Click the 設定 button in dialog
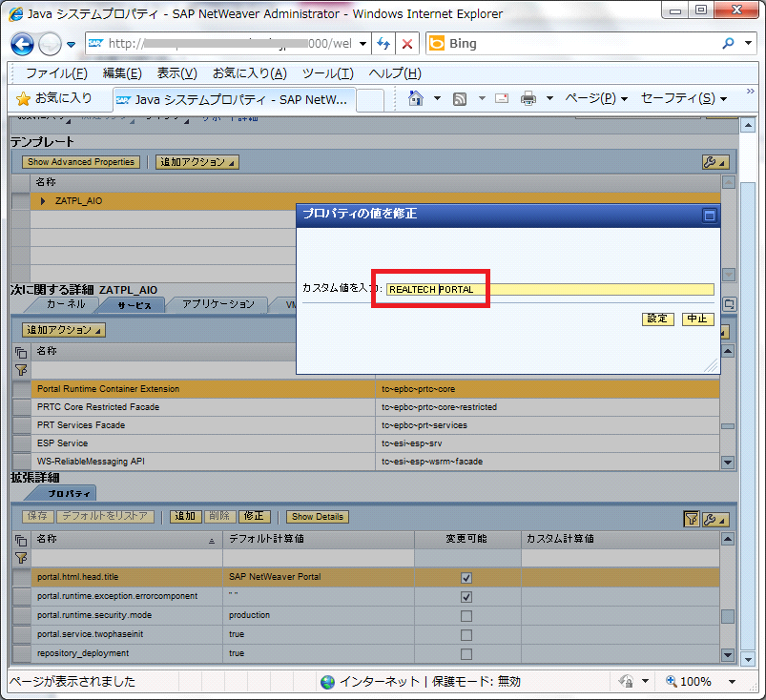The width and height of the screenshot is (766, 700). tap(657, 319)
